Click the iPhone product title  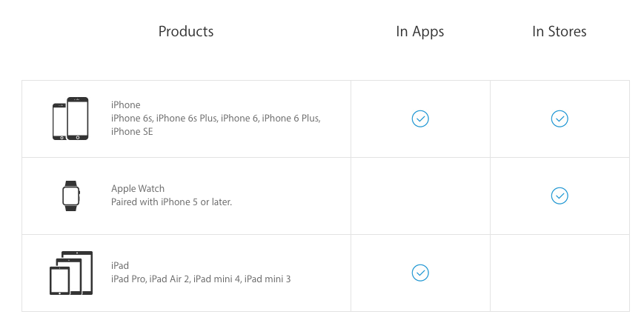[126, 105]
